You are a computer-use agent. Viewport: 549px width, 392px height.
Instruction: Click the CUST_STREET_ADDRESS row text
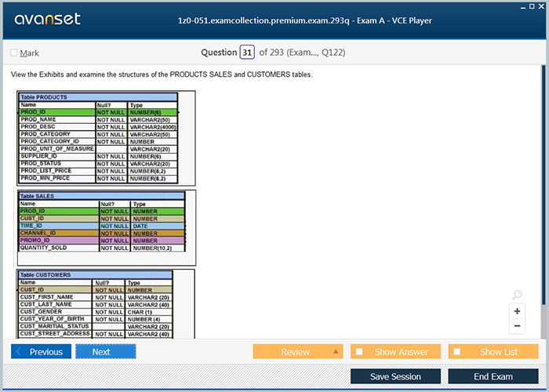tap(55, 333)
